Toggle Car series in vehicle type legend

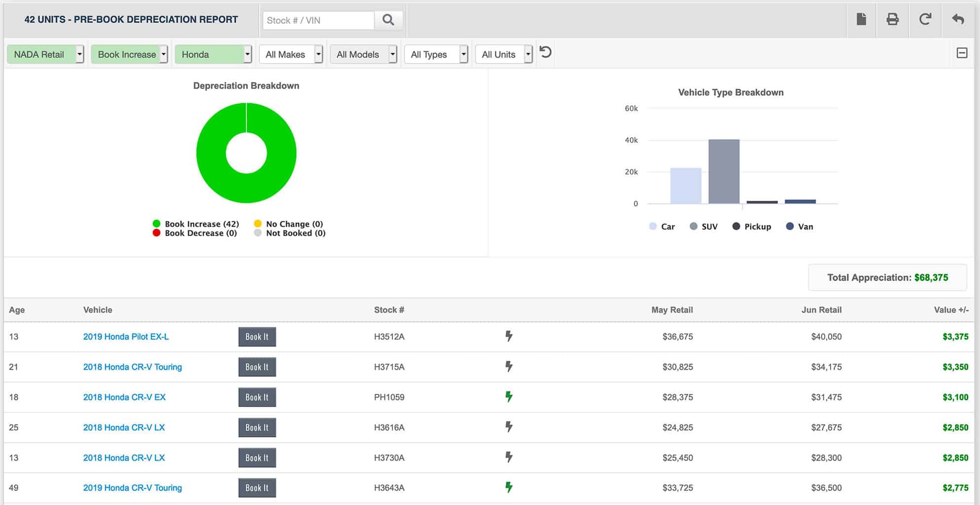[x=662, y=226]
